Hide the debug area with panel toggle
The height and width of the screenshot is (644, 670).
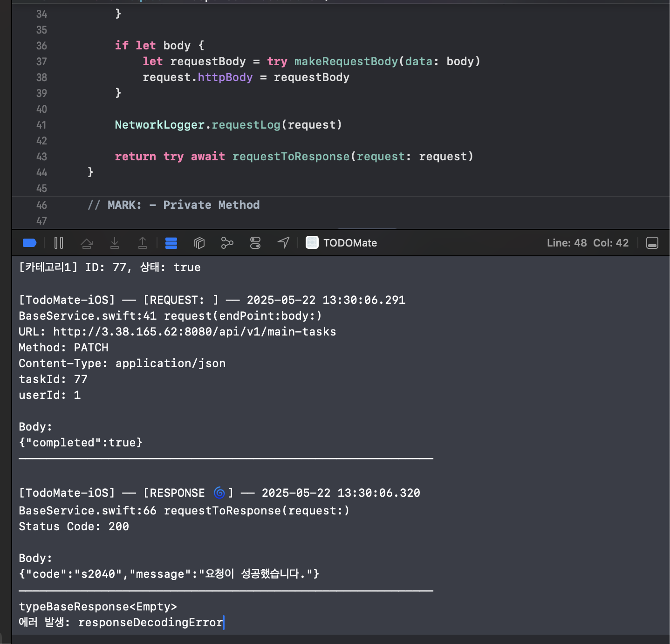pyautogui.click(x=652, y=243)
